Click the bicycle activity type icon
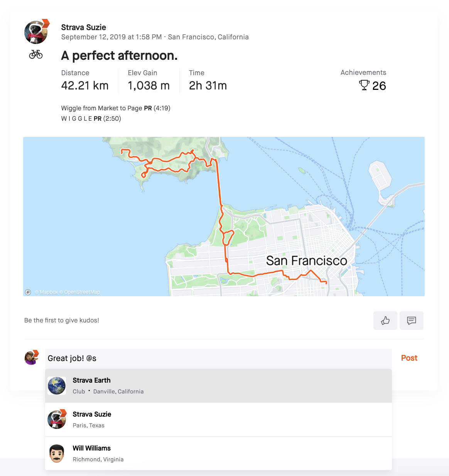This screenshot has width=449, height=476. pyautogui.click(x=36, y=54)
